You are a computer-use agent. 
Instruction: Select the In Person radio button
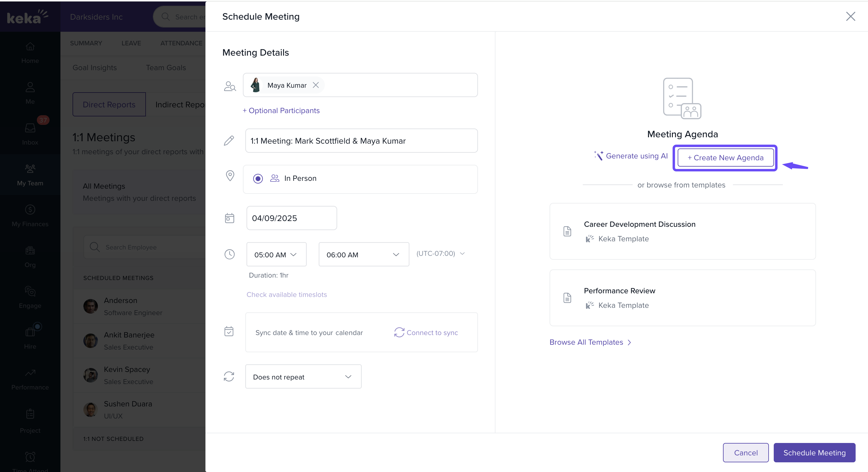tap(258, 178)
